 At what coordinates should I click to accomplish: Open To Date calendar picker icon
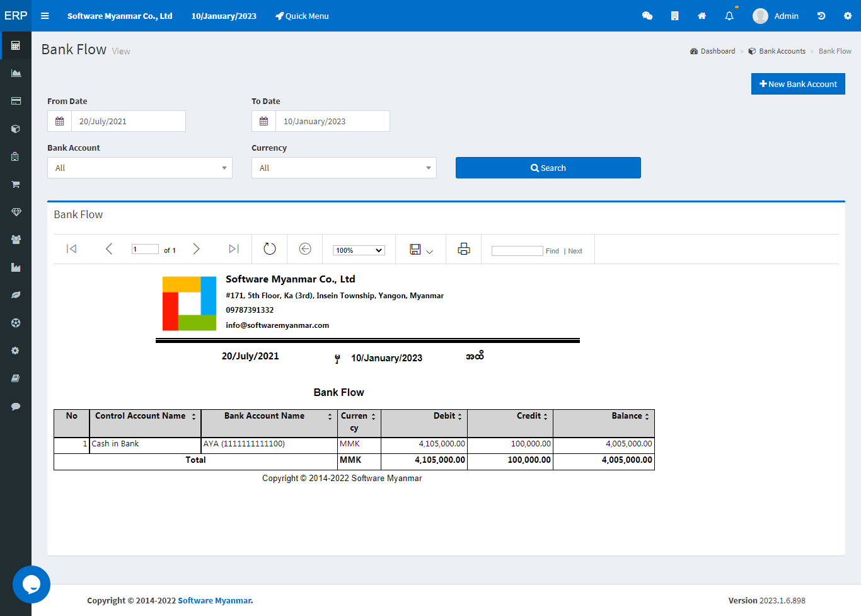point(264,121)
